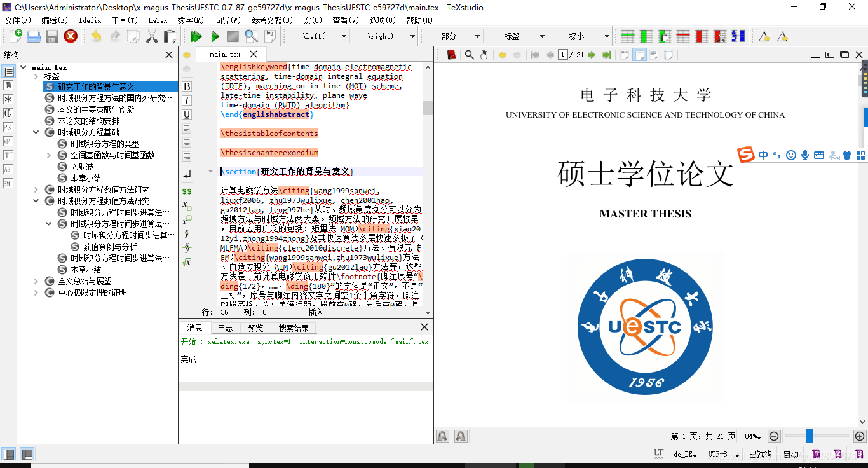Select hand scroll tool in PDF viewer
This screenshot has width=868, height=468.
click(484, 55)
